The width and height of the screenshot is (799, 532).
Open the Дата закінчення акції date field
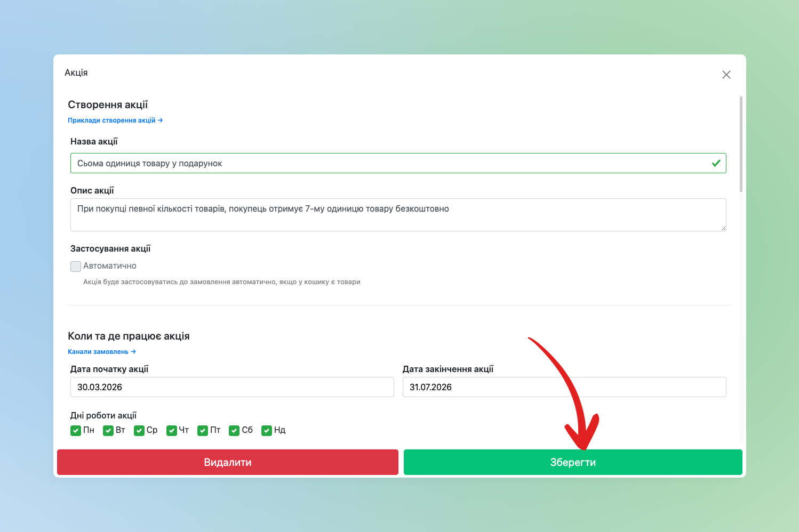[x=564, y=387]
